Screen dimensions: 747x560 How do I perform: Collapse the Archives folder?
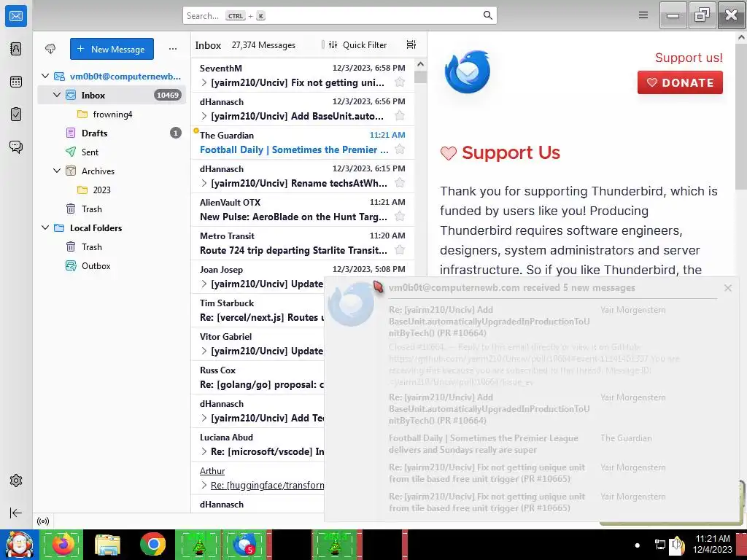57,171
